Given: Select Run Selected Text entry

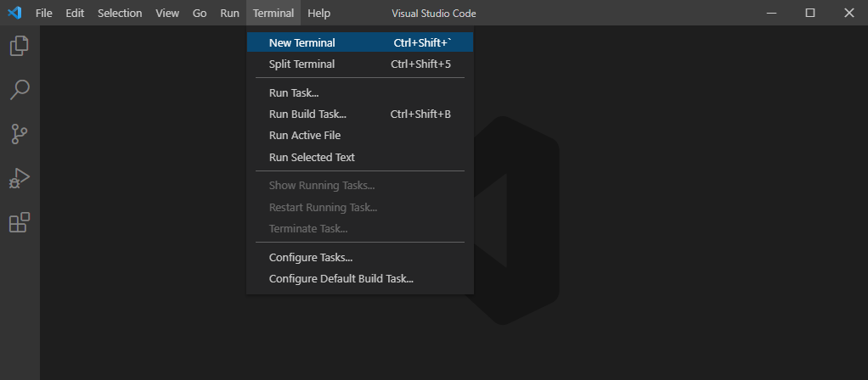Looking at the screenshot, I should pyautogui.click(x=360, y=157).
